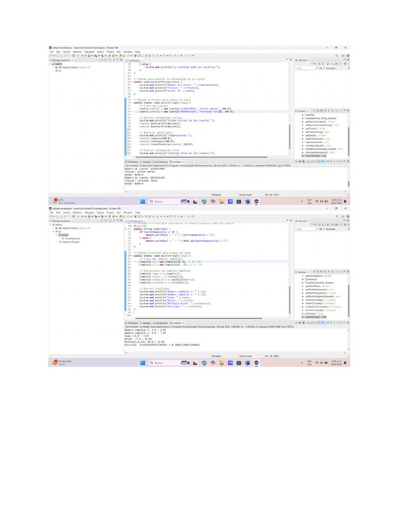This screenshot has width=399, height=532.
Task: Expand src folder in Cuenta.java window
Action: pos(54,71)
